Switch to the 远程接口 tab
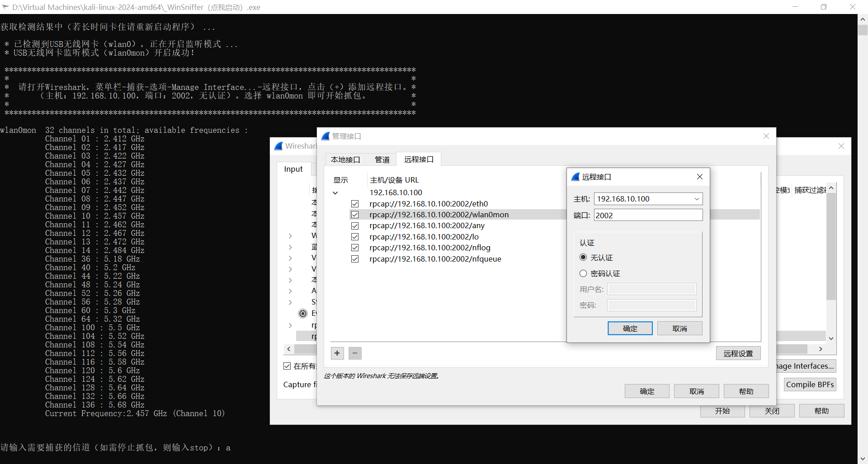The image size is (868, 464). [419, 159]
